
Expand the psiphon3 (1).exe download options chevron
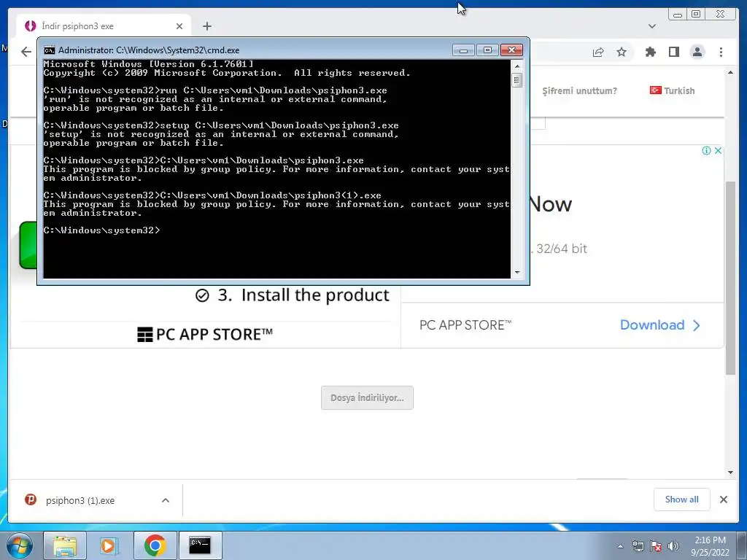point(166,500)
